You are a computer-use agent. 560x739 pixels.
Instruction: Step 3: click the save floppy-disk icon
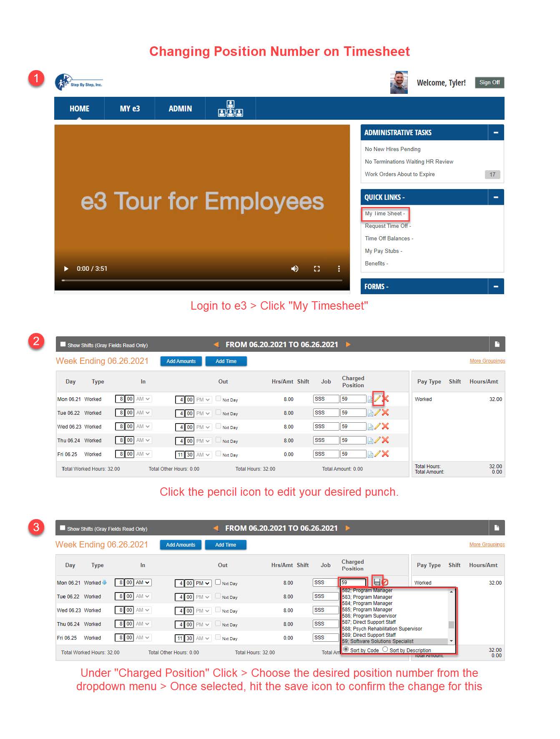[377, 582]
